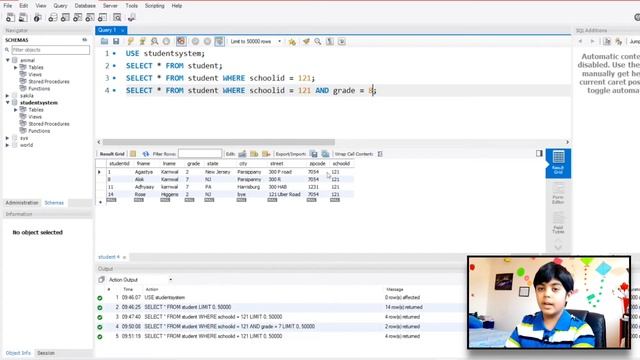
Task: Select the Session tab
Action: [x=46, y=353]
